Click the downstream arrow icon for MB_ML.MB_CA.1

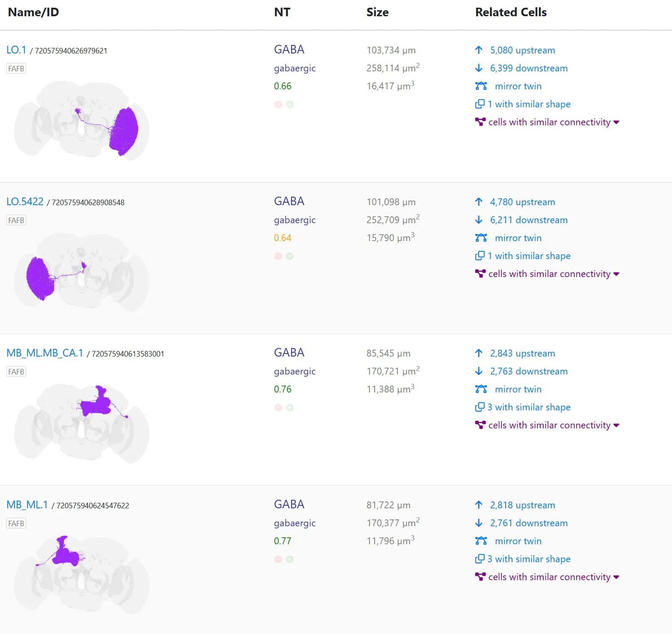479,371
